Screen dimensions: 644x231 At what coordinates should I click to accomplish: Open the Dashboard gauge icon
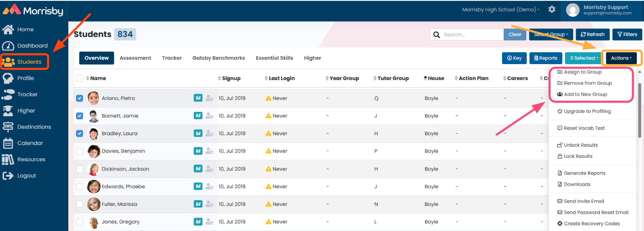8,46
